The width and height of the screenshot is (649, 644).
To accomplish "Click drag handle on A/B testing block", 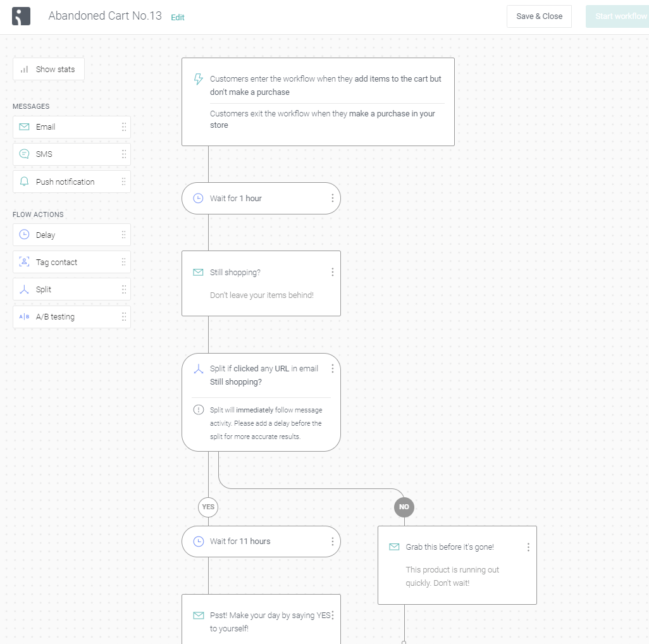I will click(124, 317).
